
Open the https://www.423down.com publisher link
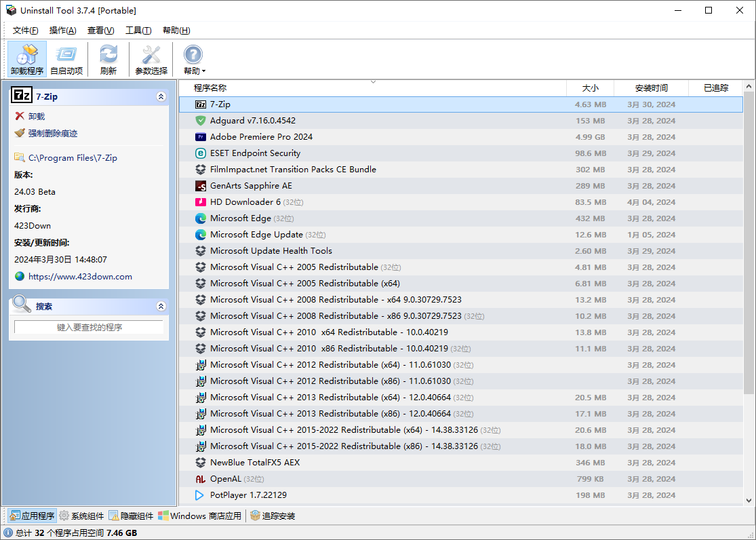point(80,277)
